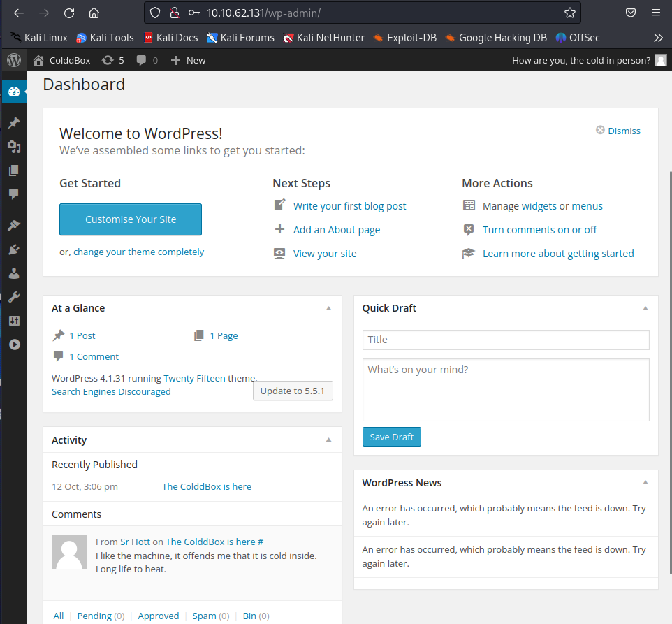Open Users via the sidebar person icon
Viewport: 672px width, 624px height.
14,273
